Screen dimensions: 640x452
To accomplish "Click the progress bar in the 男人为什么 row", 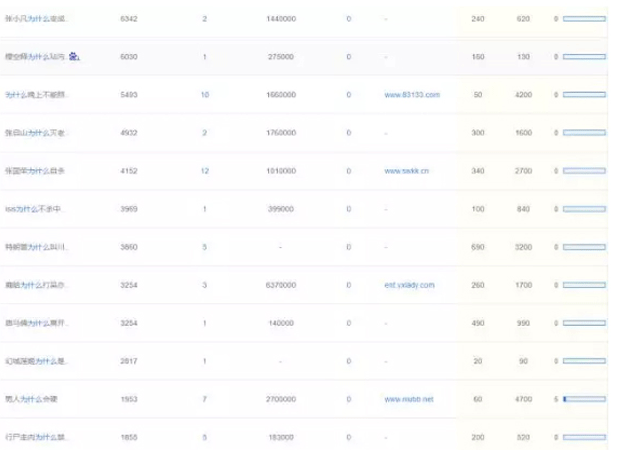I will click(584, 399).
